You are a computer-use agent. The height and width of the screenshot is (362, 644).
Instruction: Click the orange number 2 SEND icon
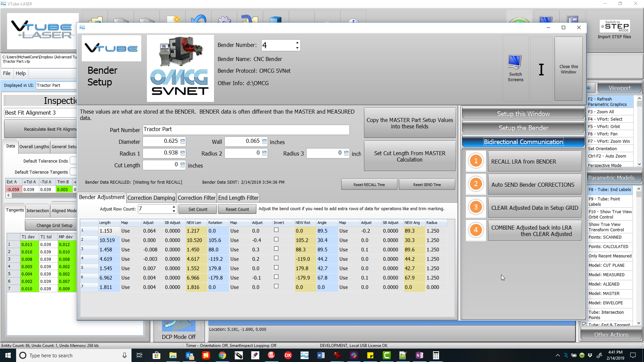click(476, 184)
